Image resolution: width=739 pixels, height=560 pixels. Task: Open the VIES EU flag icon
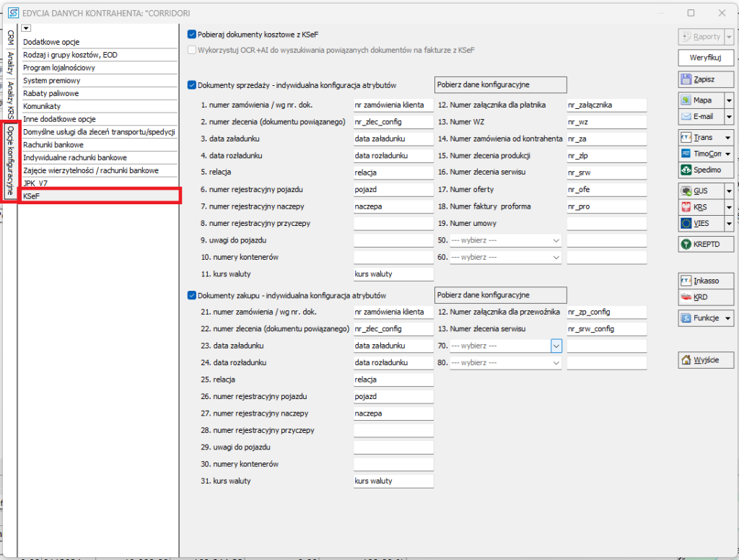click(x=686, y=224)
